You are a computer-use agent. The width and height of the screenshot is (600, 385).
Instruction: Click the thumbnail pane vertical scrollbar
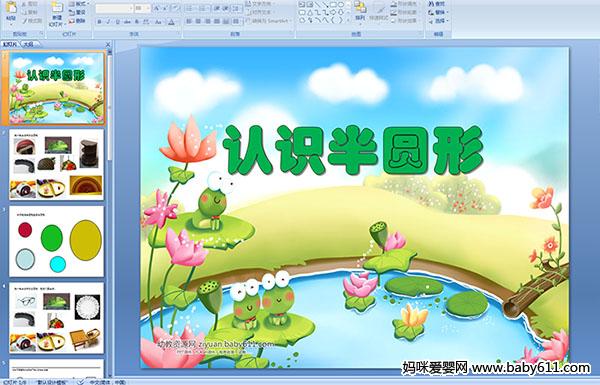pyautogui.click(x=110, y=214)
